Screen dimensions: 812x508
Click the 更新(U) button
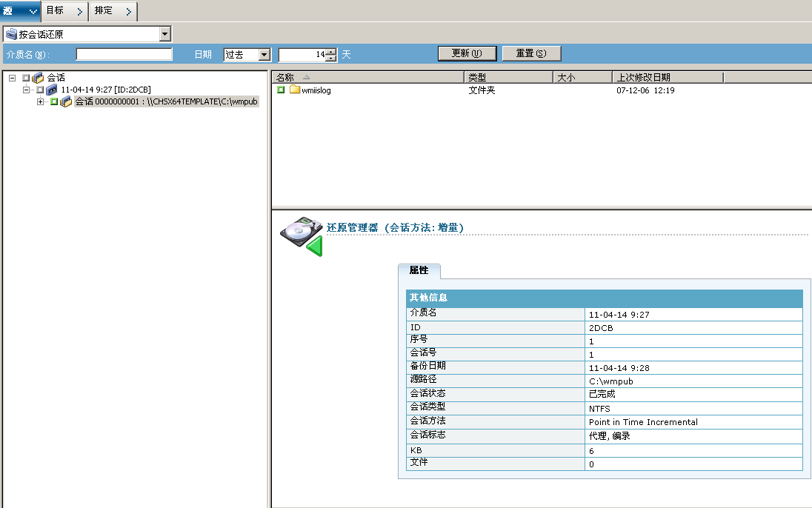(x=468, y=53)
